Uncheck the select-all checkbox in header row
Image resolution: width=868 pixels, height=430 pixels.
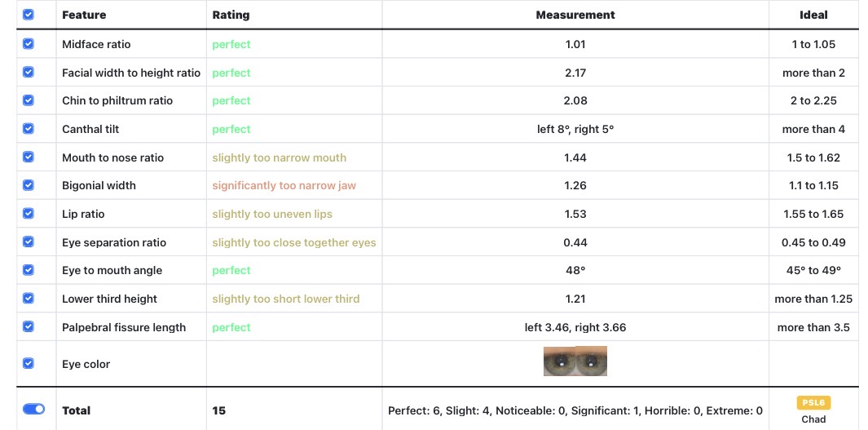point(29,15)
